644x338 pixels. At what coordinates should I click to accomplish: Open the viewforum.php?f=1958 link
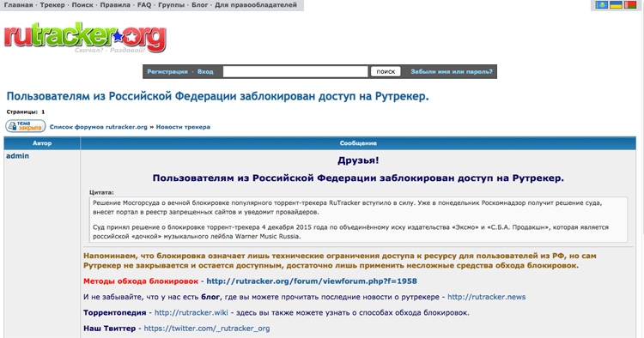pos(312,281)
